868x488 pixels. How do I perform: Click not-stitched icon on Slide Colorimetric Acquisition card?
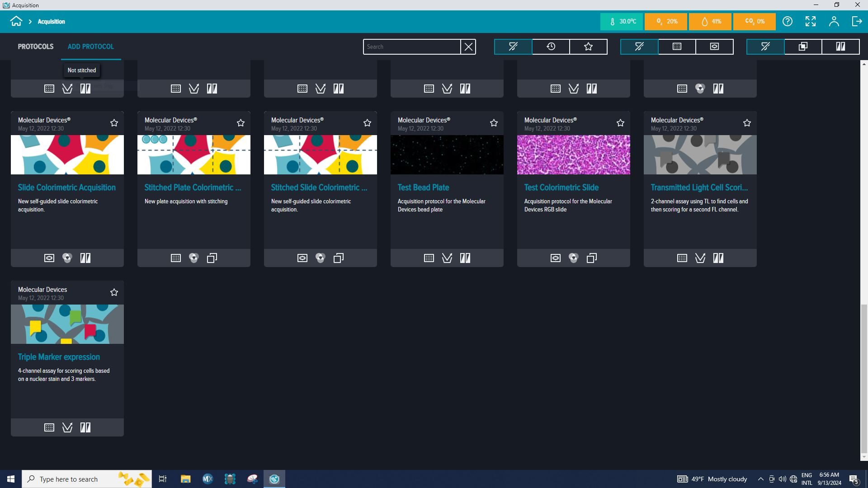(x=85, y=258)
